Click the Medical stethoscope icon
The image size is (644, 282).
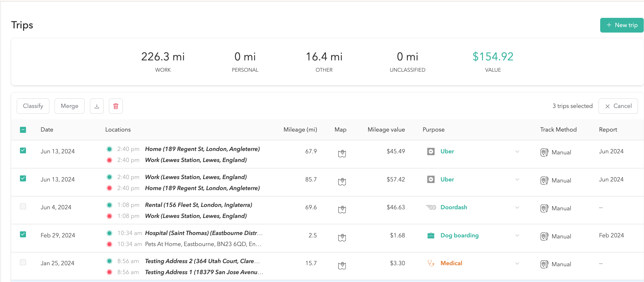431,263
